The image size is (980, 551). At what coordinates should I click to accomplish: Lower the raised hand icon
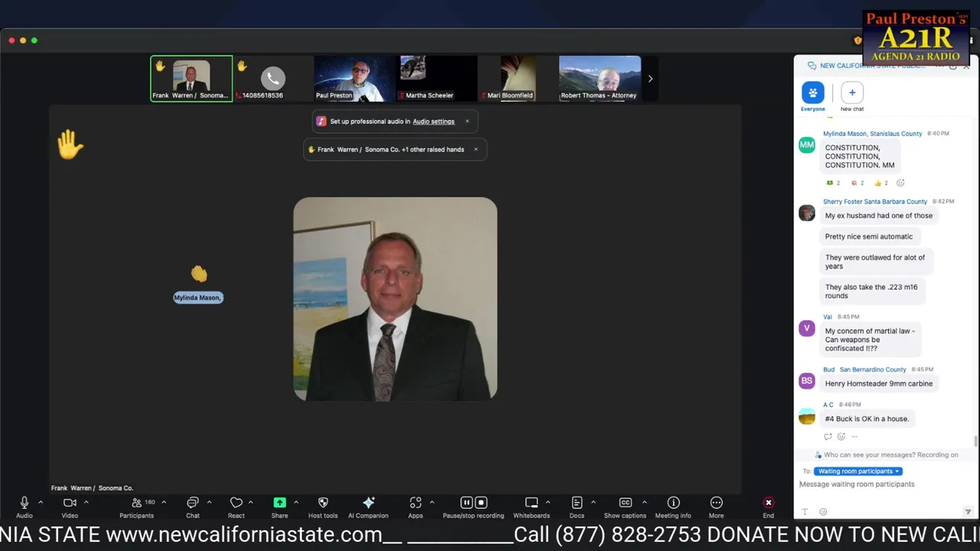(70, 144)
